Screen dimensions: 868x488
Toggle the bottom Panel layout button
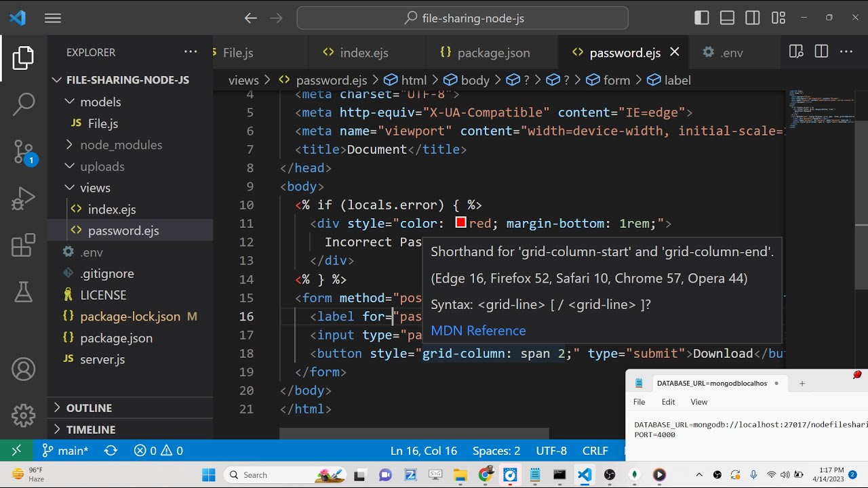point(727,18)
